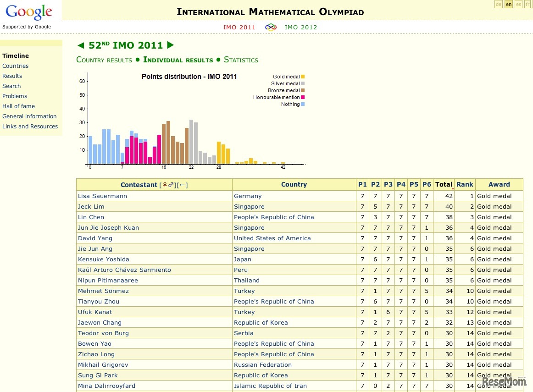This screenshot has height=392, width=533.
Task: Click the Google logo
Action: click(x=28, y=11)
